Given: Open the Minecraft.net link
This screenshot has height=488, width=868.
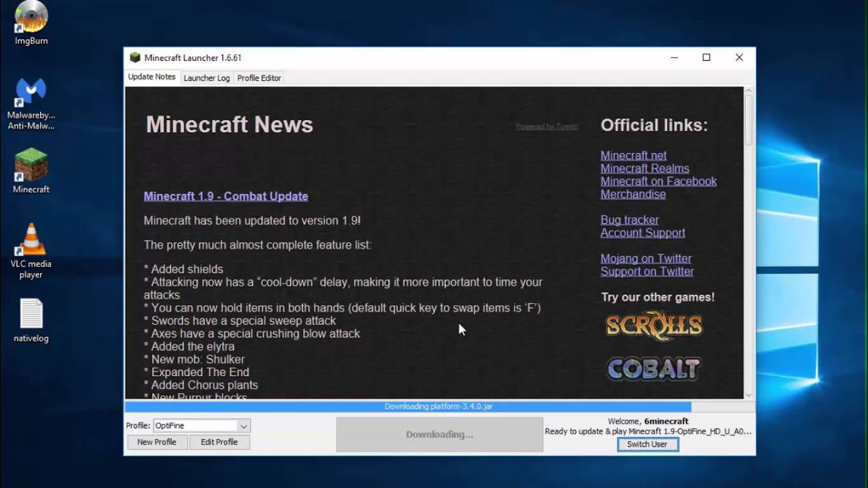Looking at the screenshot, I should [x=633, y=156].
